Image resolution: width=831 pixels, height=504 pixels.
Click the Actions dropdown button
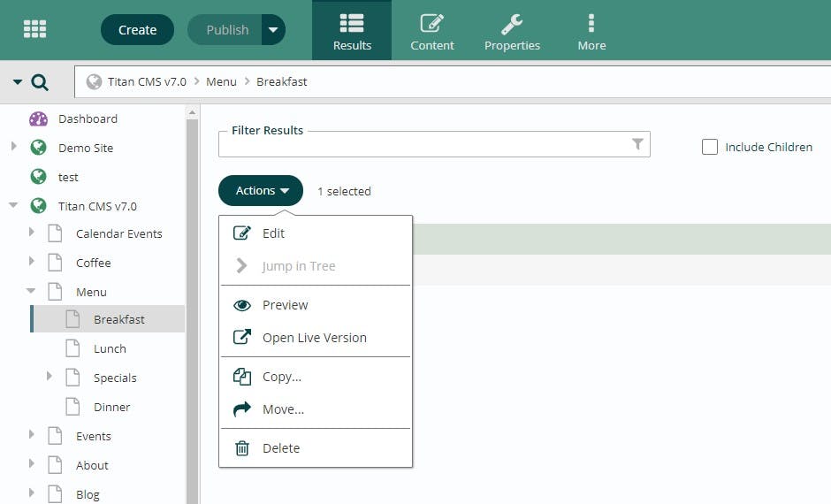click(261, 191)
